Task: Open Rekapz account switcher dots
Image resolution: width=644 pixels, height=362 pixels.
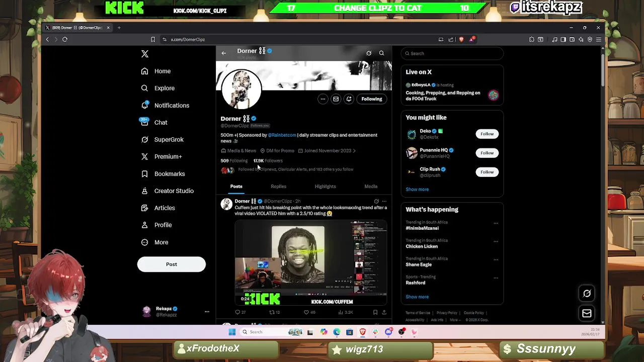Action: click(x=207, y=312)
